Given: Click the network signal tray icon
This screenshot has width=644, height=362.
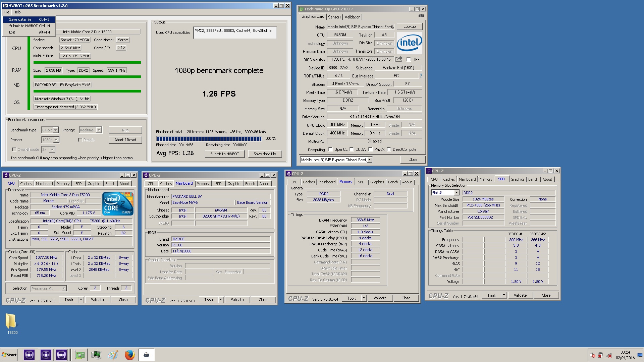Looking at the screenshot, I should [609, 355].
